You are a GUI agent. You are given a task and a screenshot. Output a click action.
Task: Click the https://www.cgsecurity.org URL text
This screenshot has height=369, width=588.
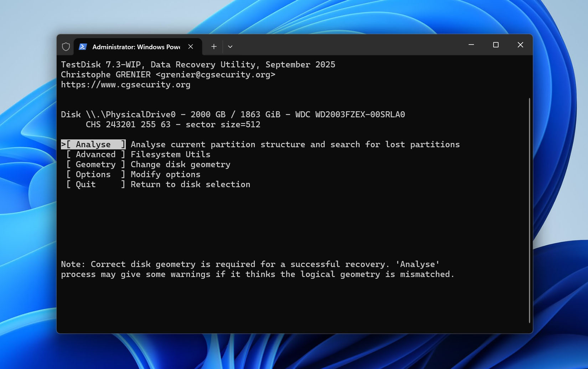(125, 85)
